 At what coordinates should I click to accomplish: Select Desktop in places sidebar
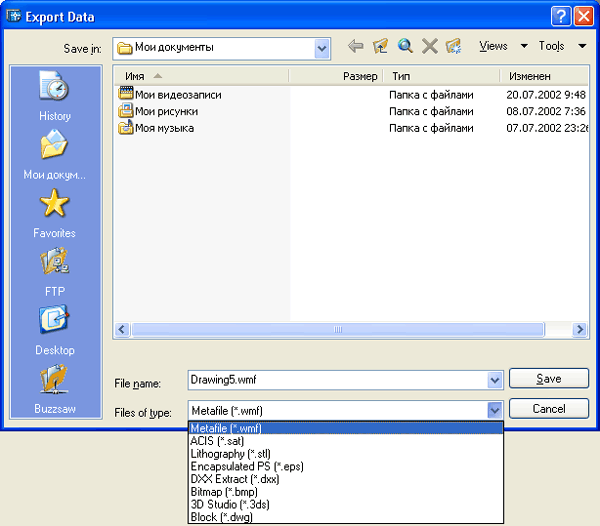55,330
